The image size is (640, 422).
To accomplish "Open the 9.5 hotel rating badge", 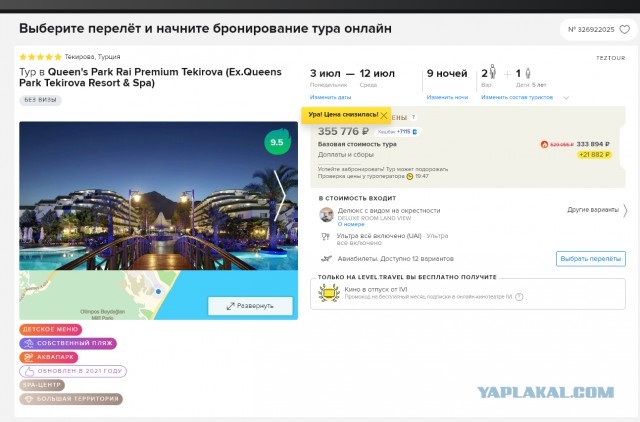I will point(277,142).
